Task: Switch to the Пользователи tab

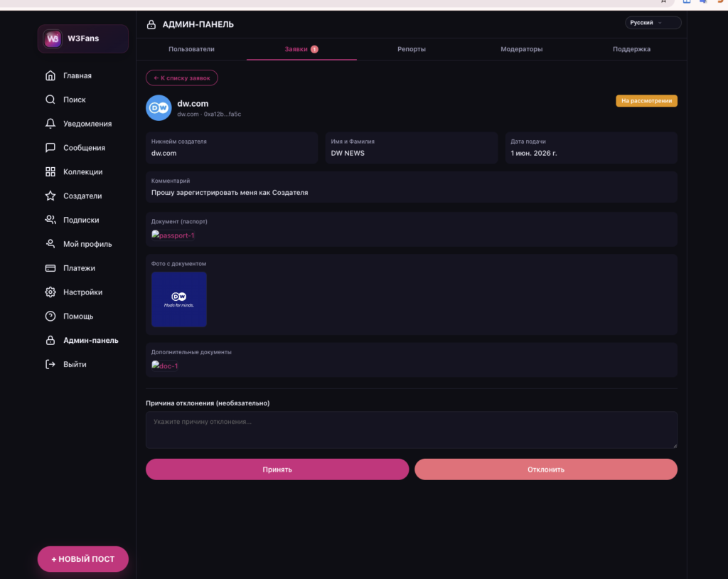Action: point(191,49)
